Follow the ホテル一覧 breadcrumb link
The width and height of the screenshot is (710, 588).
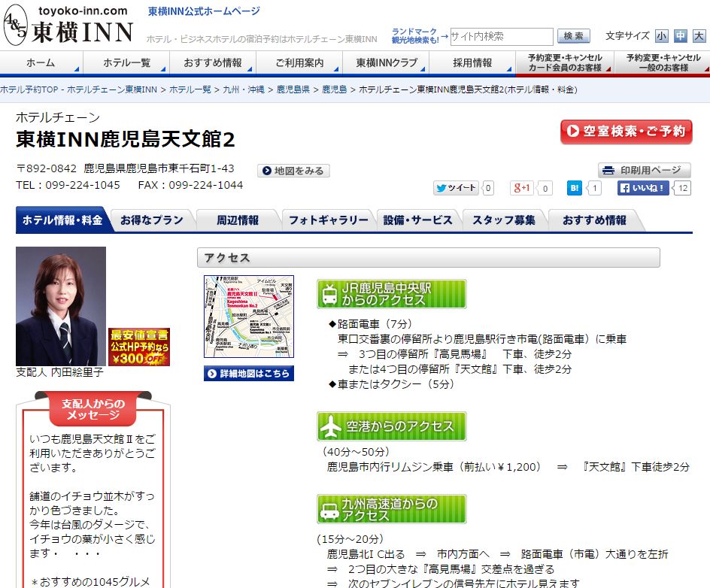pos(190,89)
